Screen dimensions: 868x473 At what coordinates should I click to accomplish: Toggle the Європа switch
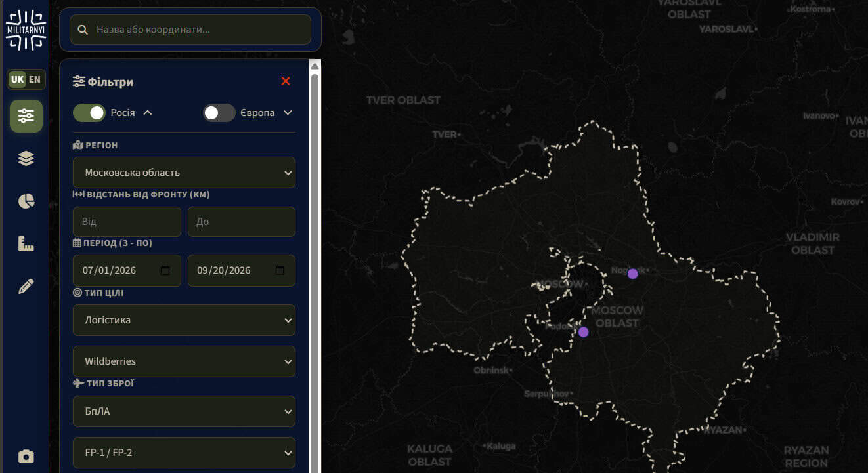click(219, 113)
